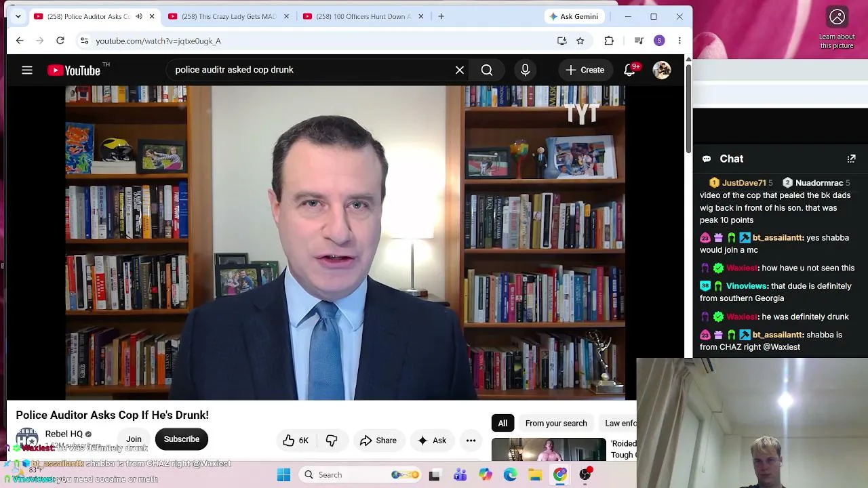Click the video player area

click(345, 243)
